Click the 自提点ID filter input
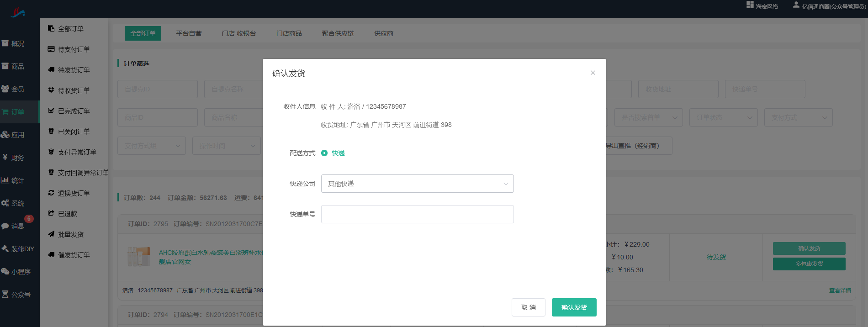The image size is (868, 327). [x=158, y=89]
